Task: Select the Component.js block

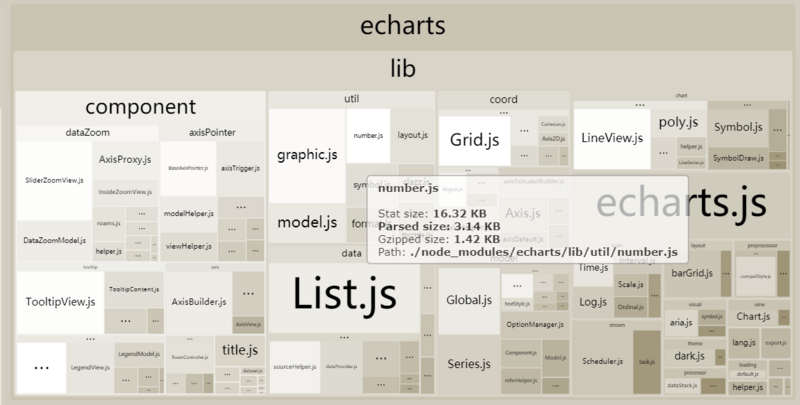Action: (x=520, y=353)
